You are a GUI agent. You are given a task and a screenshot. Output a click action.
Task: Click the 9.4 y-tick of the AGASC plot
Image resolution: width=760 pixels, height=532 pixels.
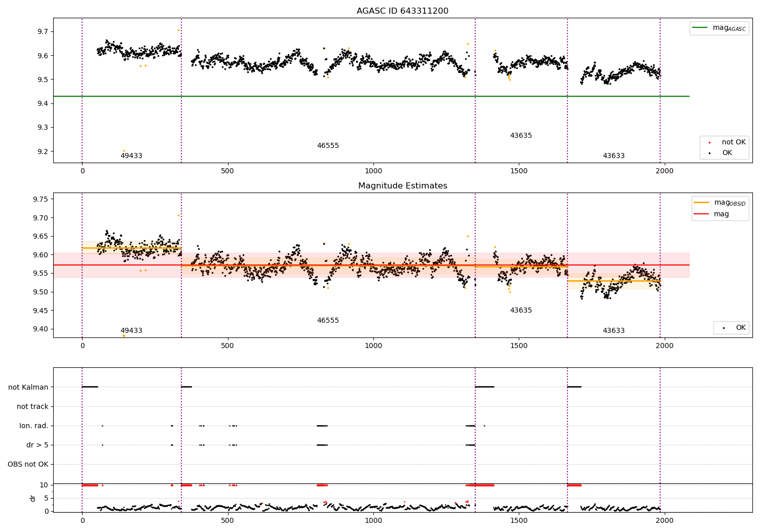click(x=42, y=104)
